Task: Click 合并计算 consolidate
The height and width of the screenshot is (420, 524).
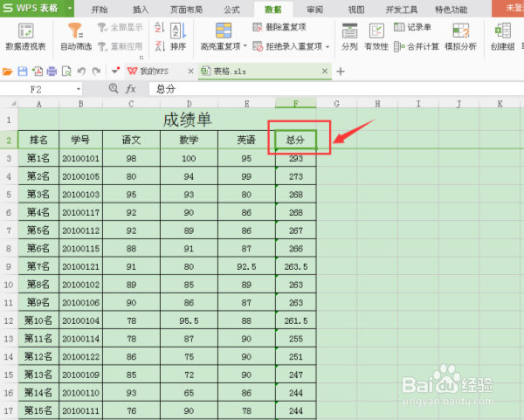Action: 417,46
